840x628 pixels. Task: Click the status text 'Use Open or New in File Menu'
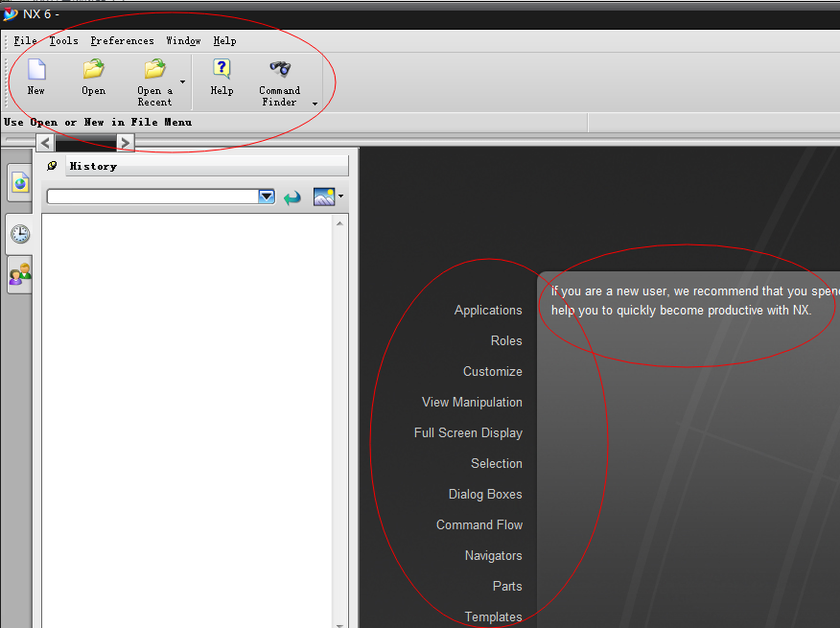[98, 122]
